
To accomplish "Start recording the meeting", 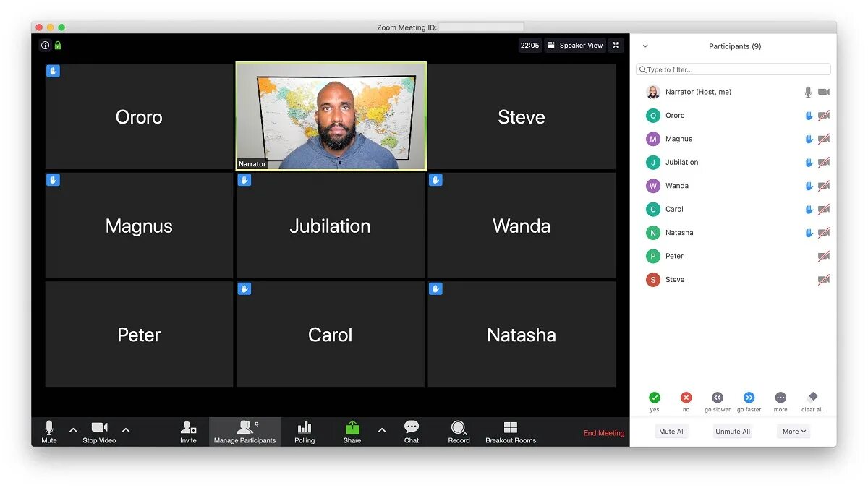I will pyautogui.click(x=459, y=432).
